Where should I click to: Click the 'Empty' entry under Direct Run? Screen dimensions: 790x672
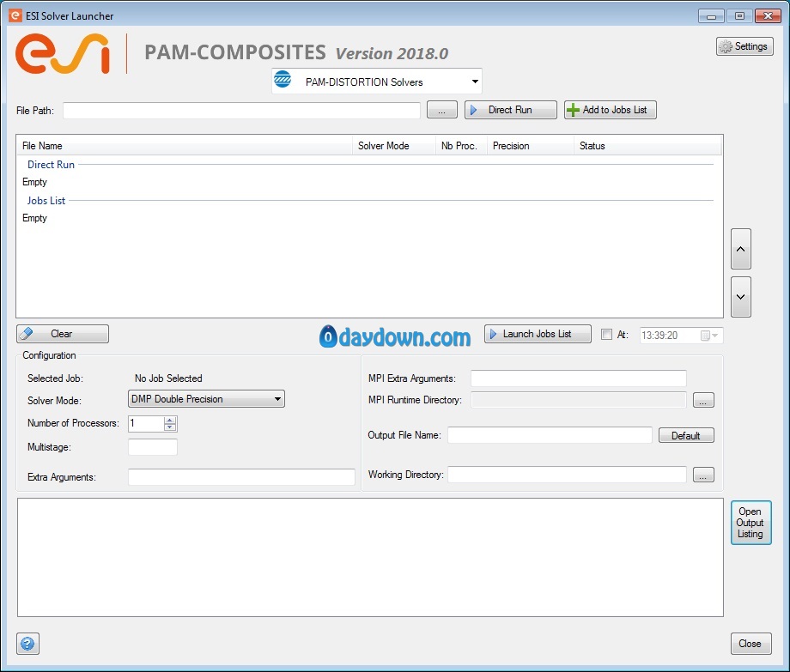point(34,182)
